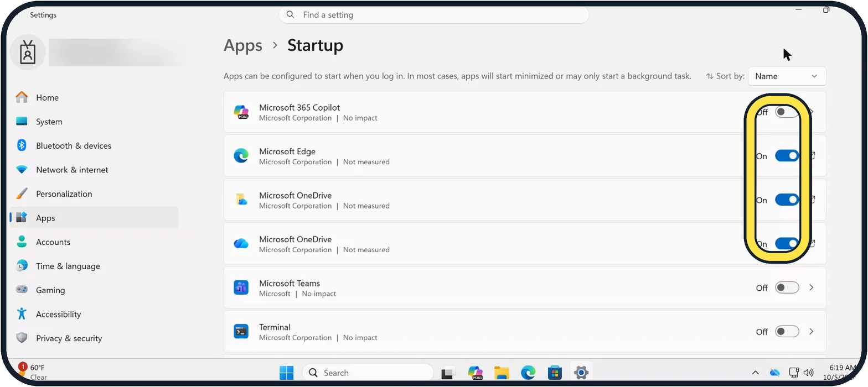Open Accounts settings
The height and width of the screenshot is (387, 868).
[94, 242]
